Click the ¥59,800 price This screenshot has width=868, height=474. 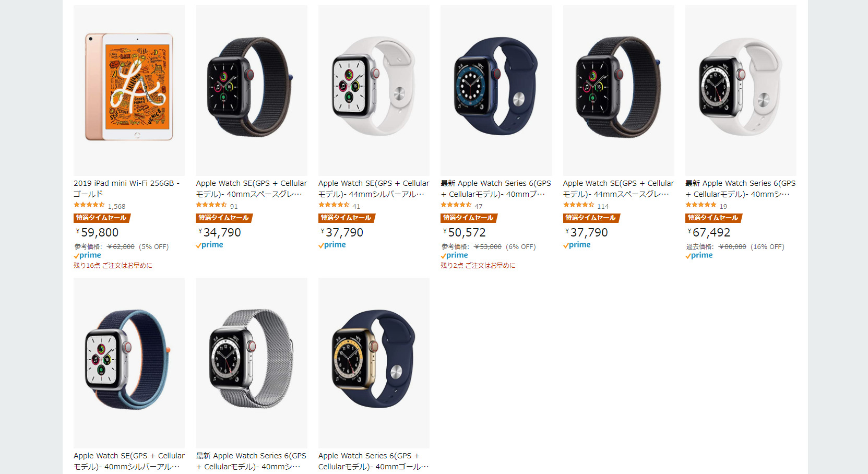97,232
